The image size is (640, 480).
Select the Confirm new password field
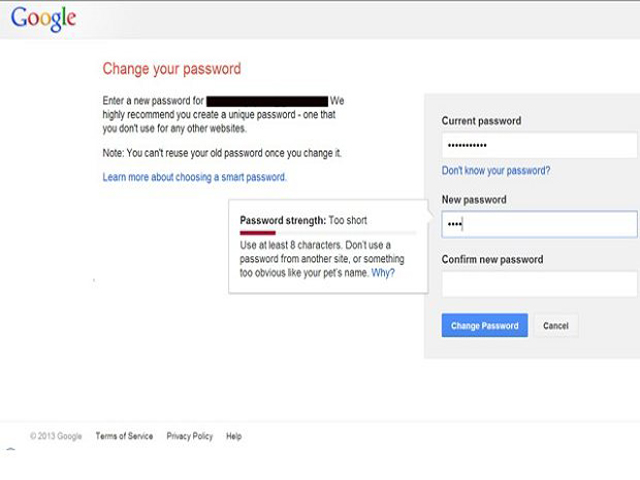(538, 284)
